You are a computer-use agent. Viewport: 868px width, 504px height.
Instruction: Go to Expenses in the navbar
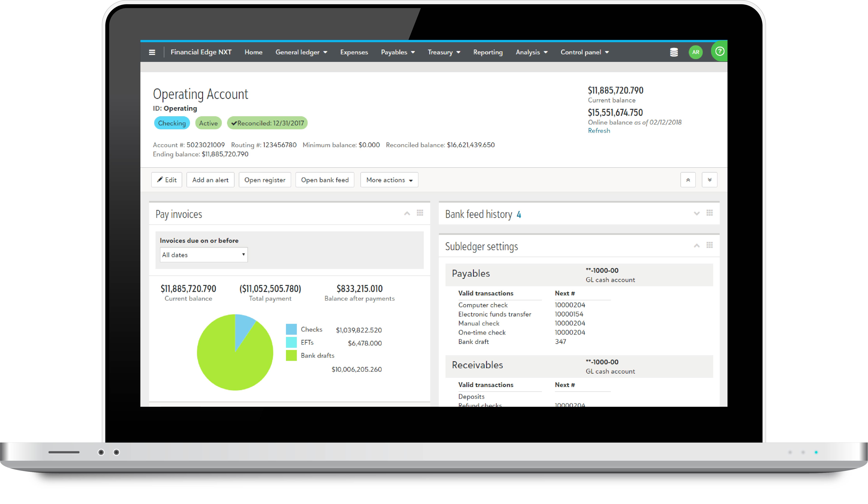[354, 52]
